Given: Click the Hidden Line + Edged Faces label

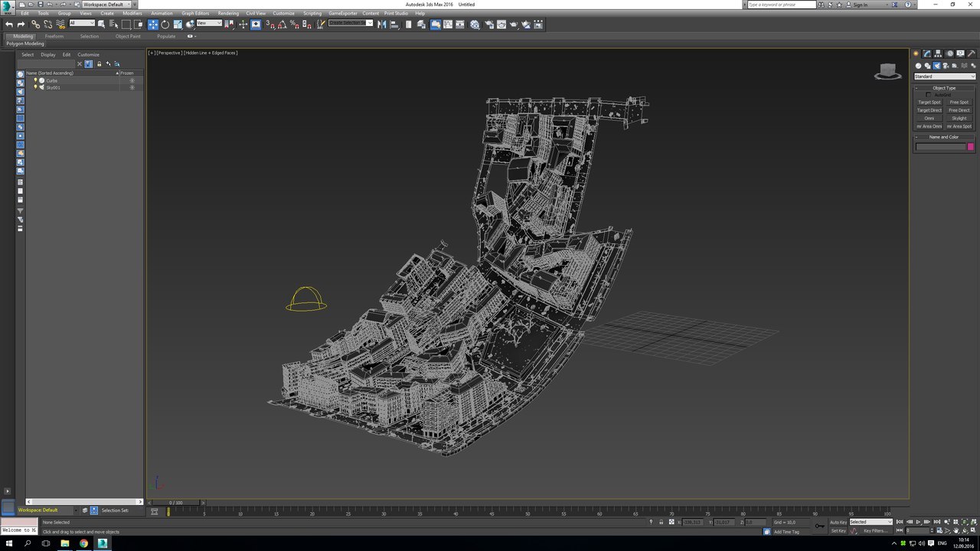Looking at the screenshot, I should click(x=211, y=53).
